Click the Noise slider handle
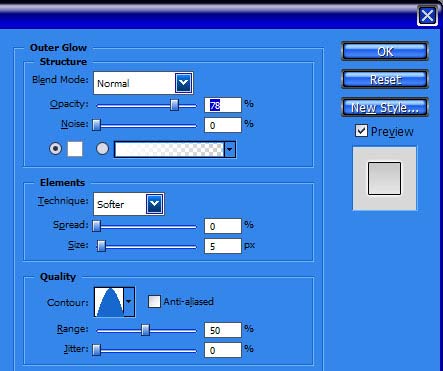Image resolution: width=443 pixels, height=371 pixels. [96, 125]
